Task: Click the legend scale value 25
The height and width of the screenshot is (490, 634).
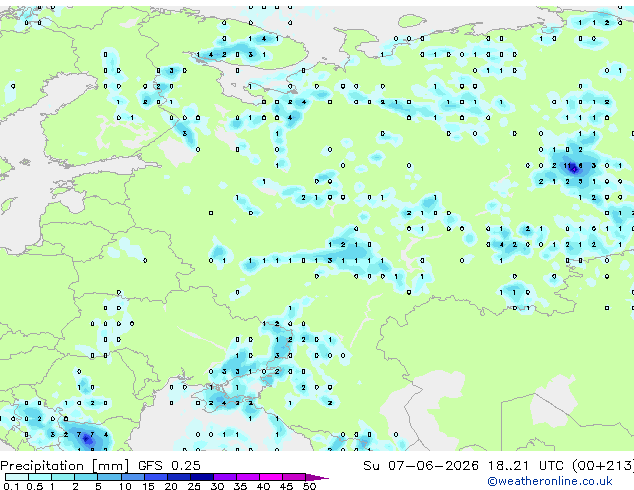Action: point(194,486)
